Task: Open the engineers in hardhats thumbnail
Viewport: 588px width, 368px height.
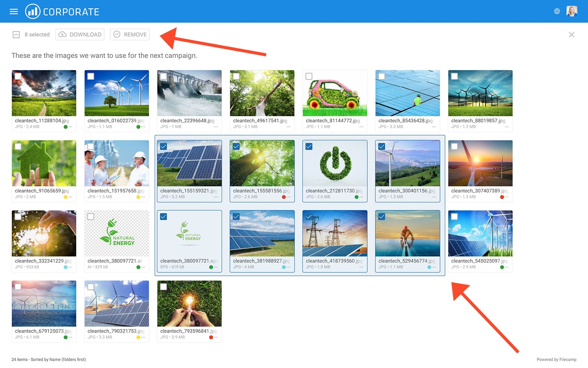Action: click(117, 163)
